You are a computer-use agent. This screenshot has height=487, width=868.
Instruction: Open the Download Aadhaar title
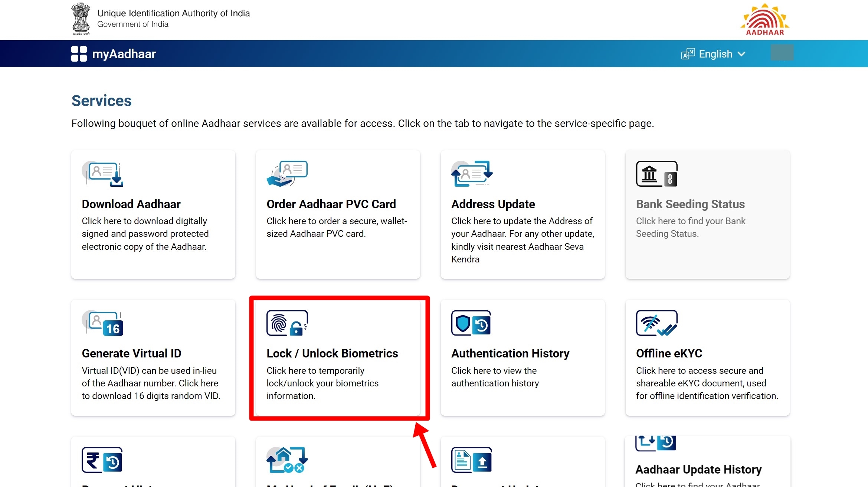pos(131,204)
